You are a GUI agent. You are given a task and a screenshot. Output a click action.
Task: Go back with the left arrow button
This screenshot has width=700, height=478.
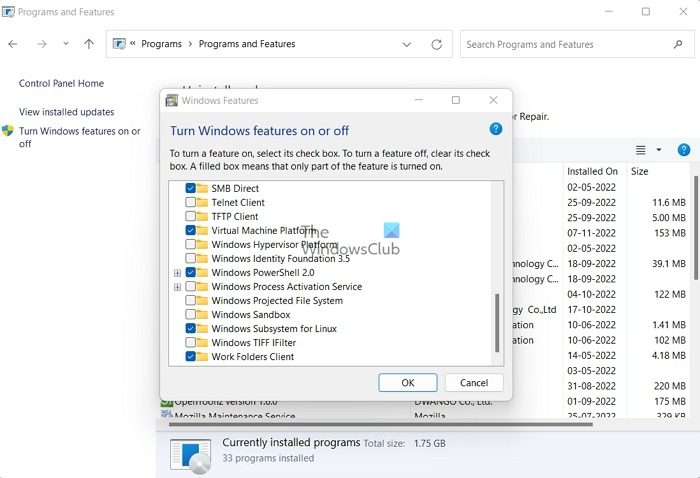(x=13, y=44)
